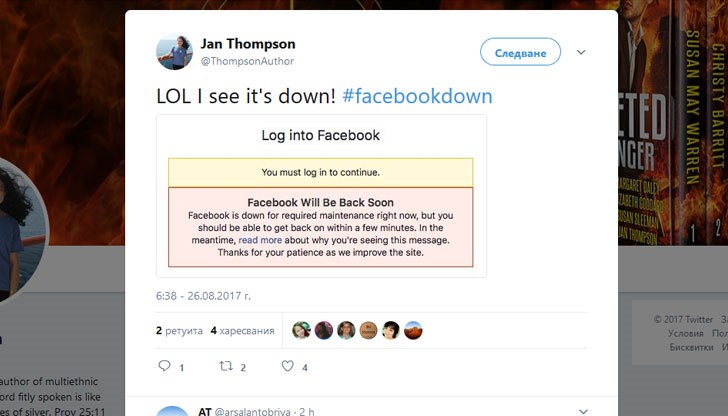
Task: Like the tweet with heart icon
Action: [288, 366]
